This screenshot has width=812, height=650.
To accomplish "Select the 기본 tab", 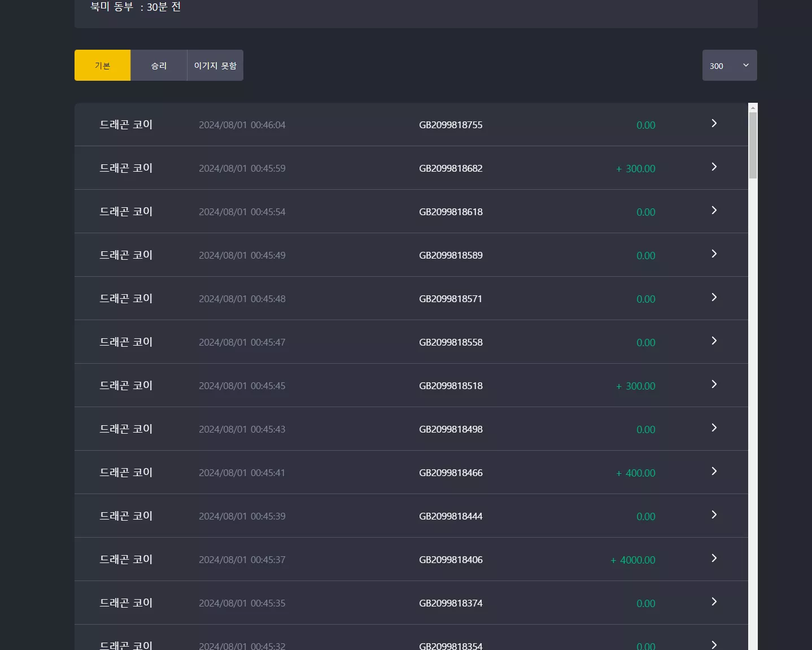I will point(102,66).
